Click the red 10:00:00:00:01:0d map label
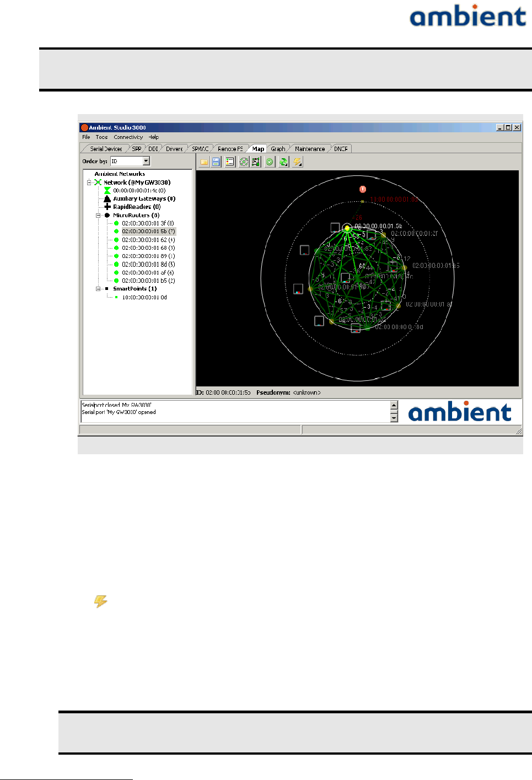 [x=394, y=200]
